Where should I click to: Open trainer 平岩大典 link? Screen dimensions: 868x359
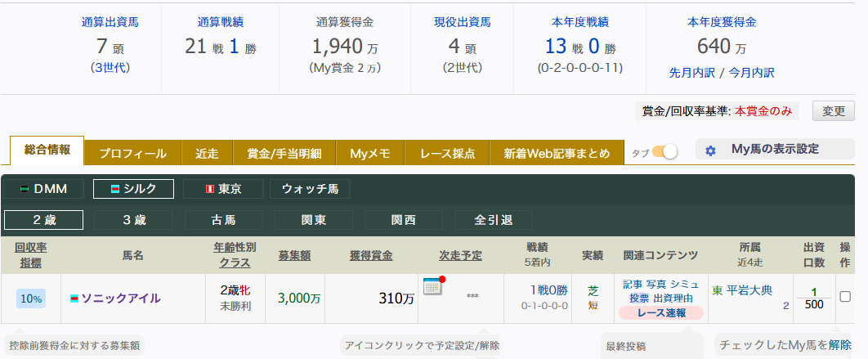click(x=749, y=290)
